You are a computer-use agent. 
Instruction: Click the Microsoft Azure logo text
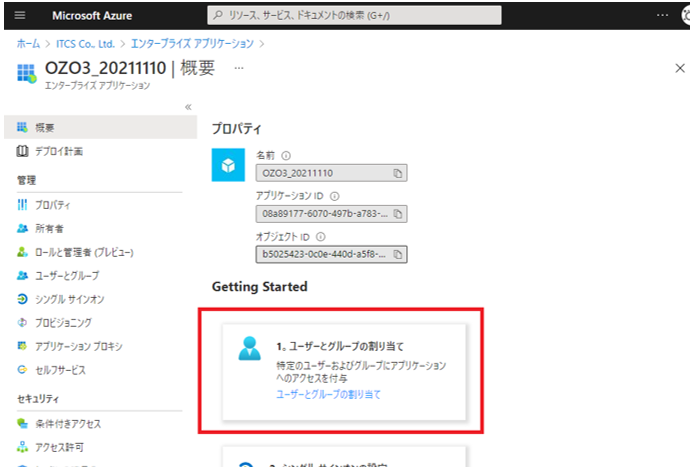click(x=92, y=16)
